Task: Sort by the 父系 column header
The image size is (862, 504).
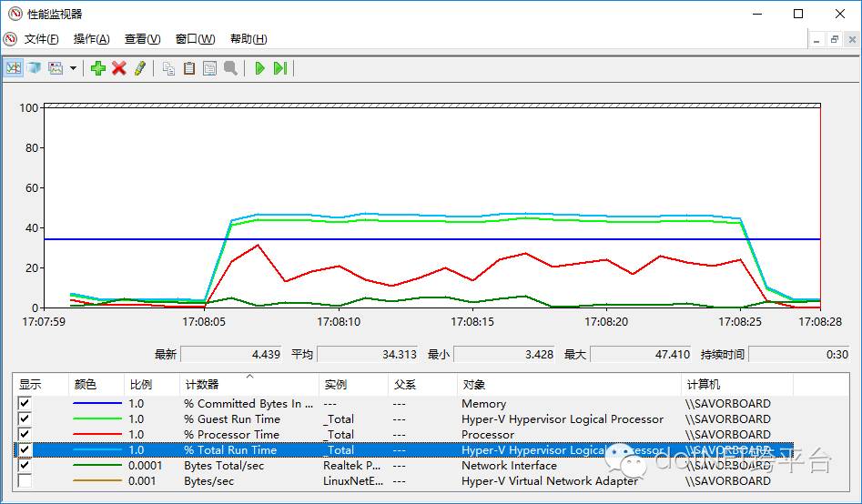Action: click(x=422, y=384)
